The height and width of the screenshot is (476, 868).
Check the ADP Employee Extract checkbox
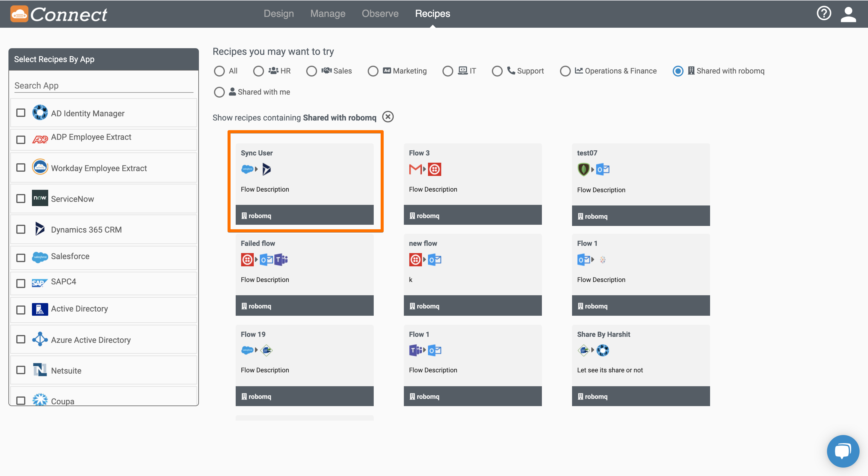point(21,139)
